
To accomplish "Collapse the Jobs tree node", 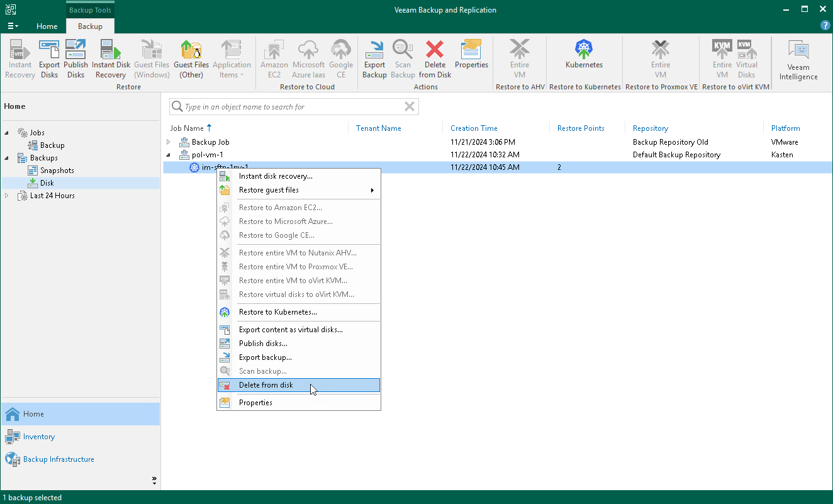I will pos(8,133).
